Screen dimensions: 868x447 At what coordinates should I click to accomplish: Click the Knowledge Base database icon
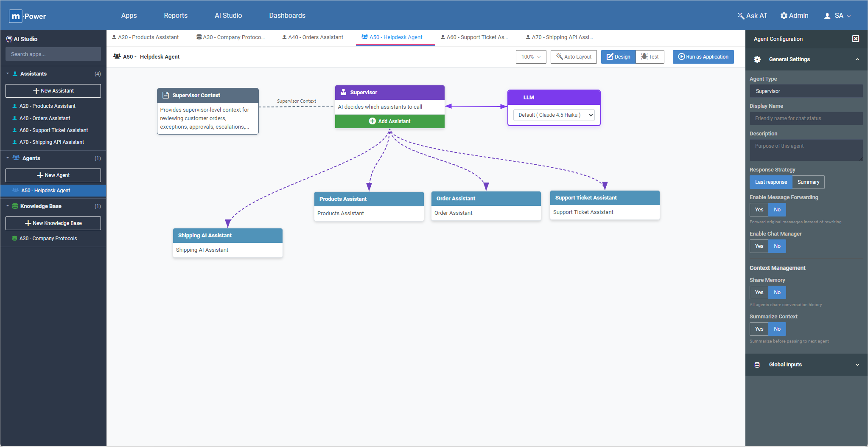click(15, 206)
